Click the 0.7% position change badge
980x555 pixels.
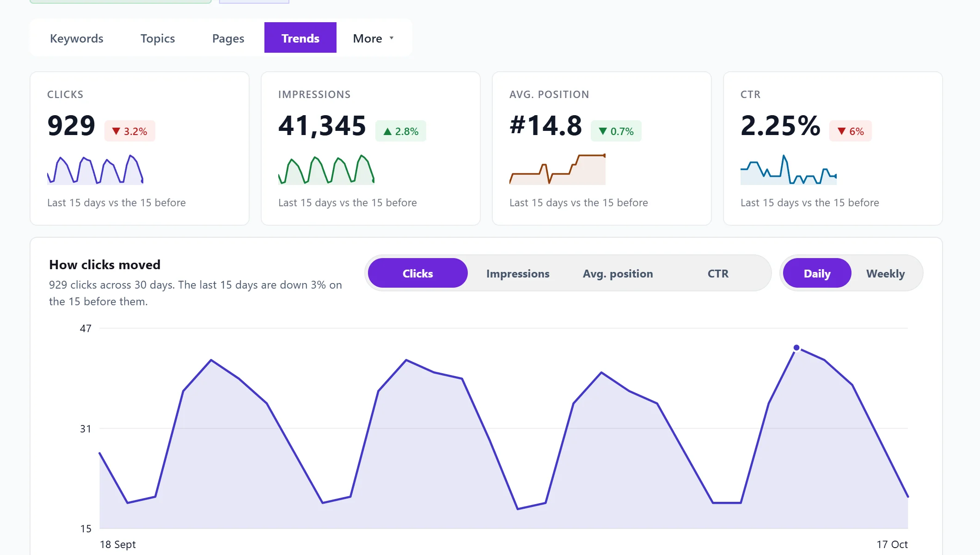pos(616,131)
